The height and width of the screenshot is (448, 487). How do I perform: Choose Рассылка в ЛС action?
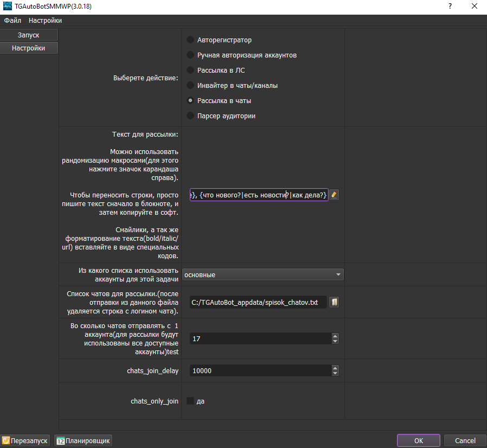pos(190,70)
